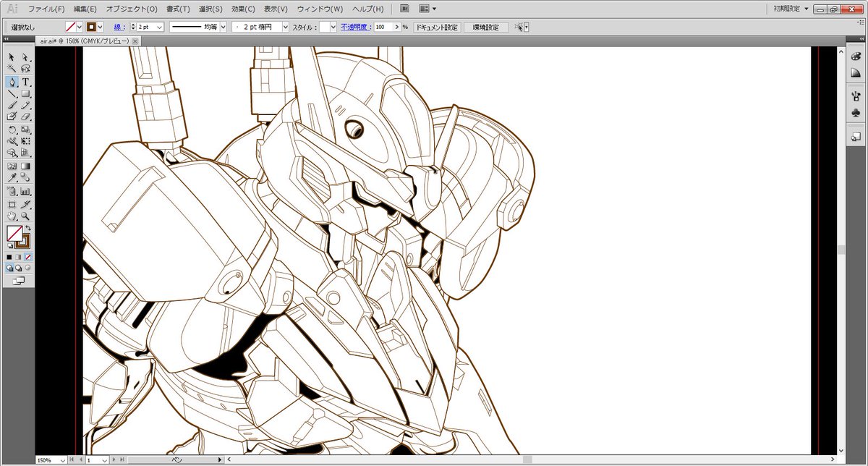The height and width of the screenshot is (466, 868).
Task: Enable Draw Inside mode
Action: click(27, 268)
